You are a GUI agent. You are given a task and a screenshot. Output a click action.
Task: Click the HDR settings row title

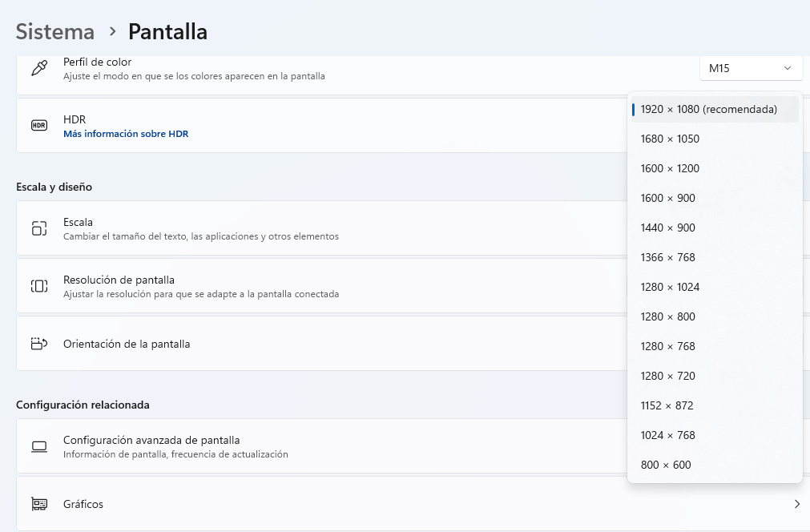(x=75, y=120)
